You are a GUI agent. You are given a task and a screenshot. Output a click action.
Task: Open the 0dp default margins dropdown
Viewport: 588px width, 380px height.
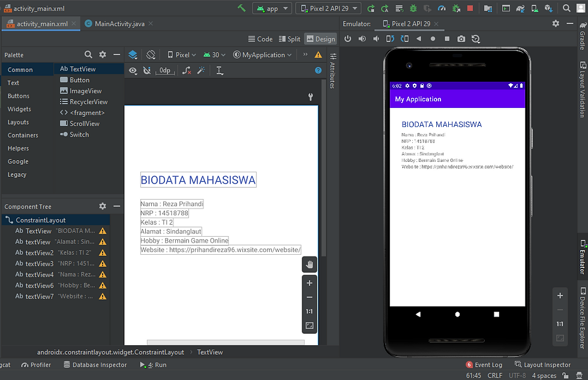tap(164, 71)
